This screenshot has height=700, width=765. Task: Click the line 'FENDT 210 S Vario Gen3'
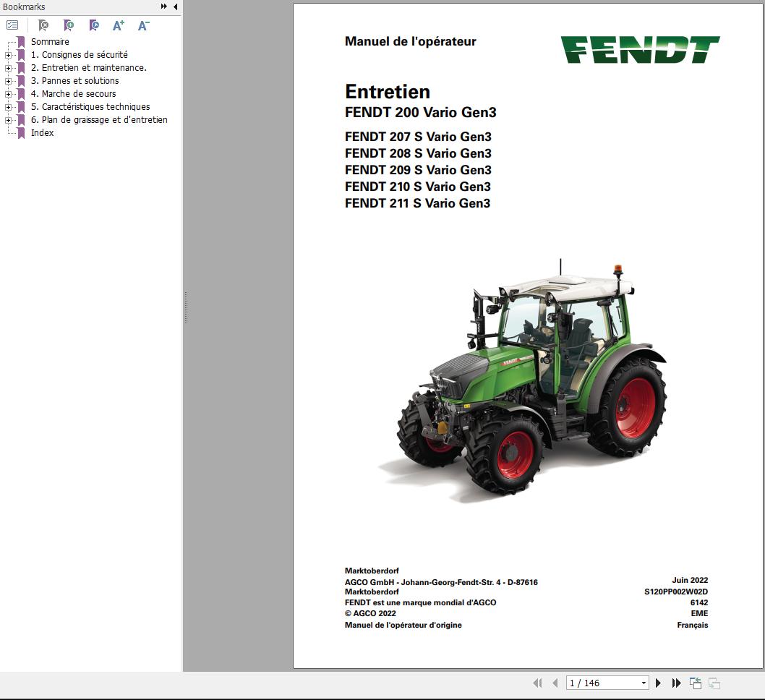pyautogui.click(x=418, y=187)
